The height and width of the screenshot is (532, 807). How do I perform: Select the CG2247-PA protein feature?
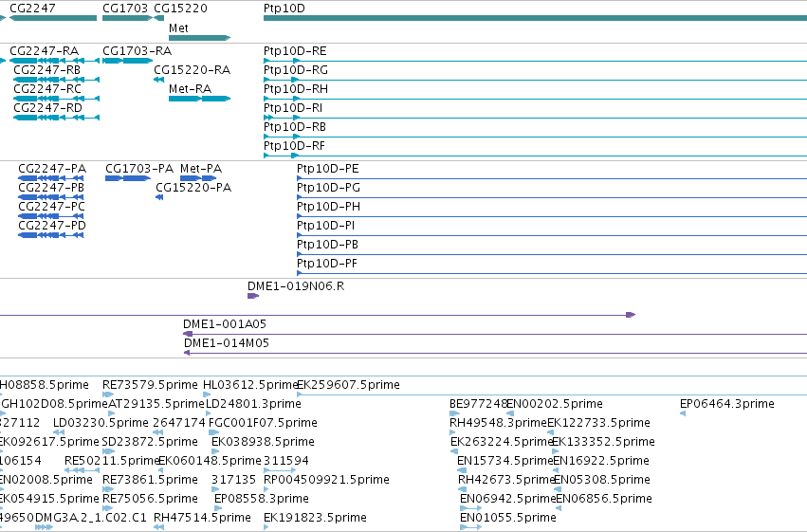pos(51,178)
